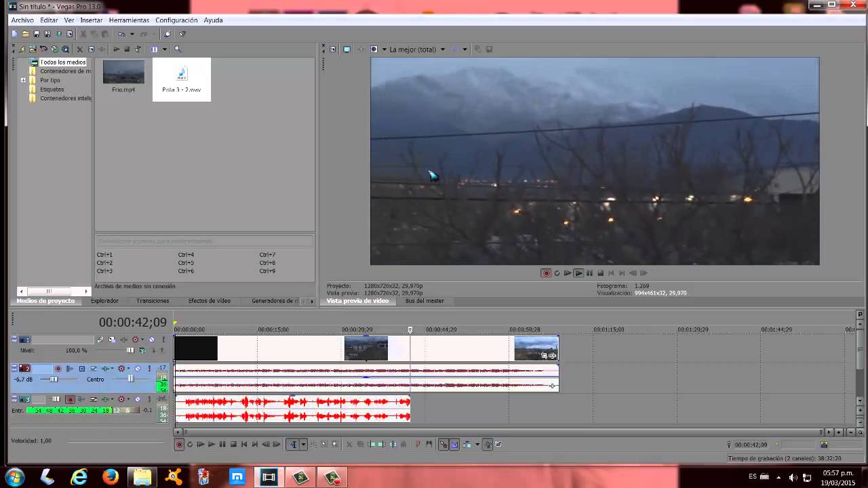
Task: Click the Project video properties icon in preview
Action: (332, 49)
